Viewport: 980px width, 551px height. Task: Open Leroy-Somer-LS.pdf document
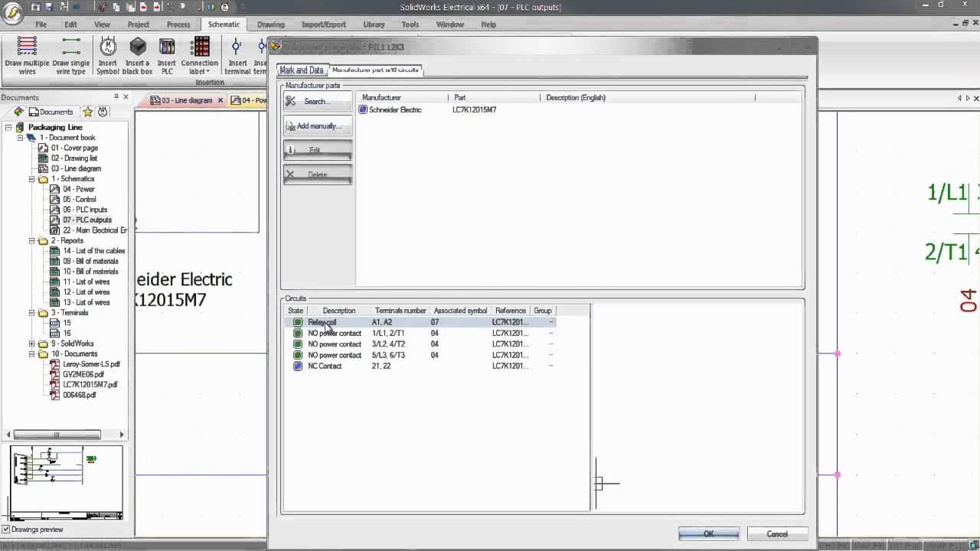(91, 364)
